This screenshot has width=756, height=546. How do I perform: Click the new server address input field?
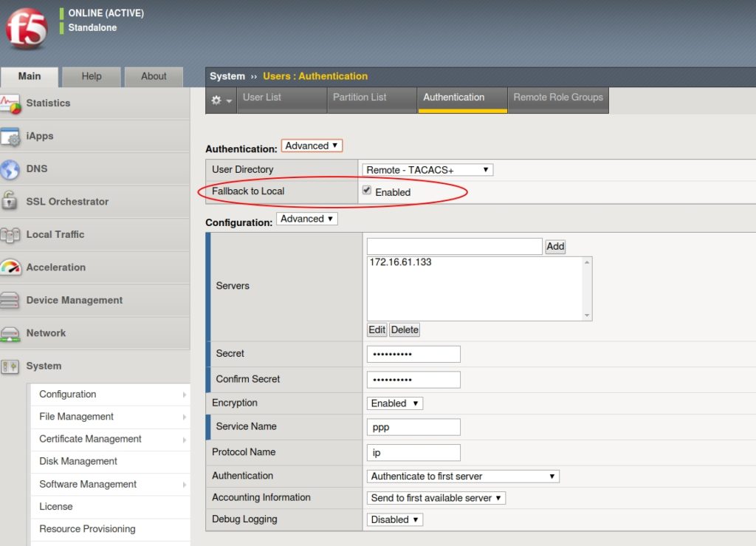pyautogui.click(x=454, y=247)
